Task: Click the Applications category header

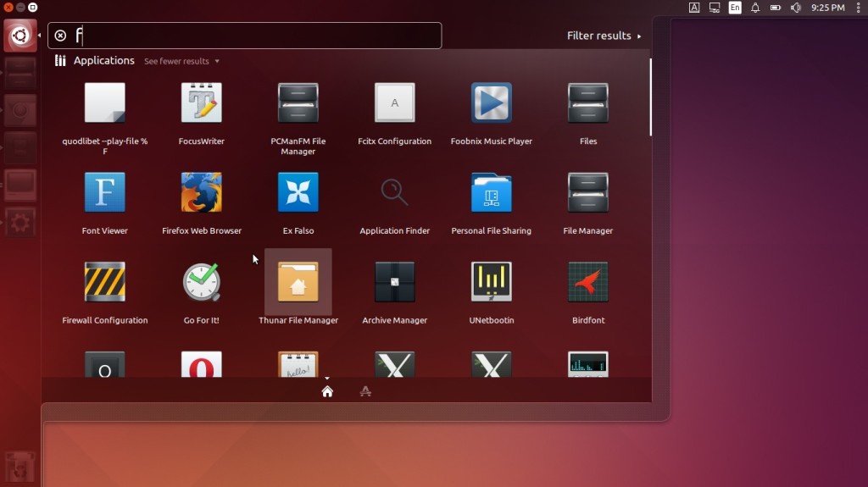Action: point(103,61)
